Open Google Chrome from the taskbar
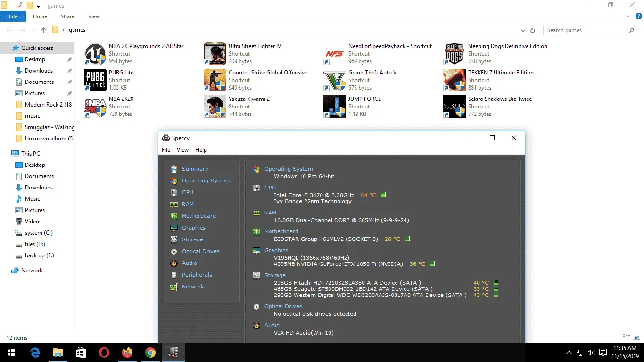This screenshot has width=644, height=362. [150, 353]
